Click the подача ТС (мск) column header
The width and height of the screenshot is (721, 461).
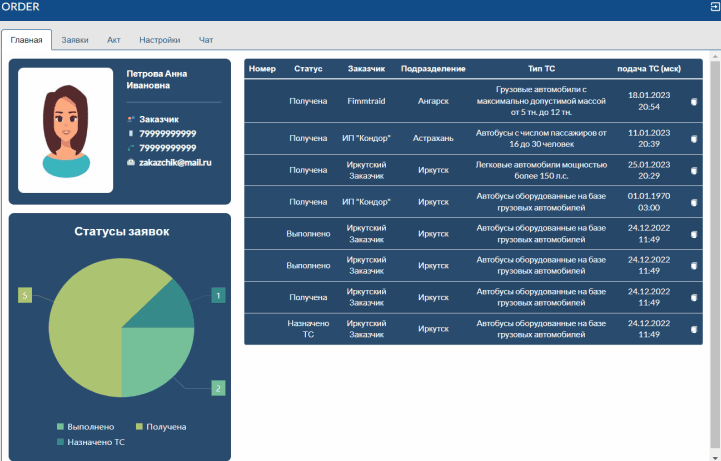click(649, 69)
